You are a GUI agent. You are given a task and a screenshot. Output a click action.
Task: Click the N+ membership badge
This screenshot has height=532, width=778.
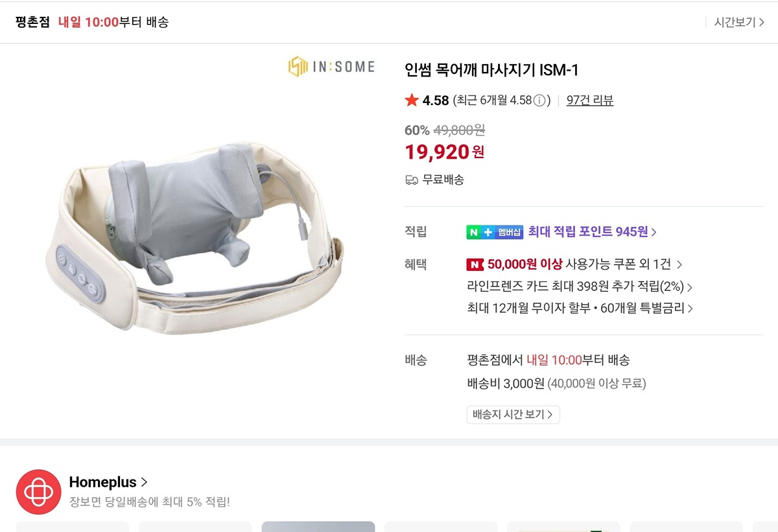pos(494,232)
